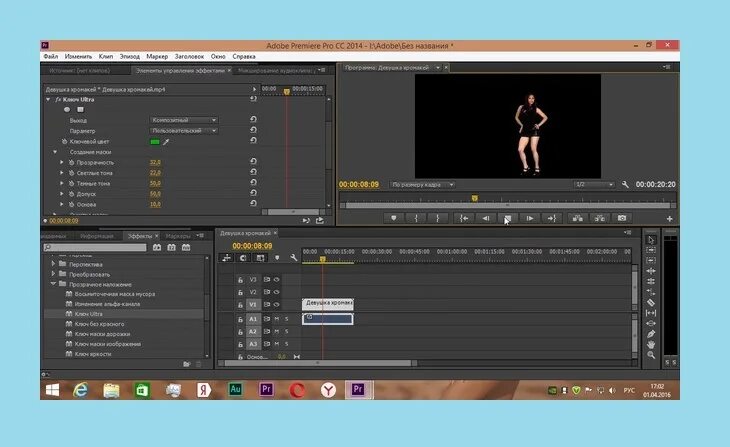Select the Pen tool in tools panel

point(651,334)
